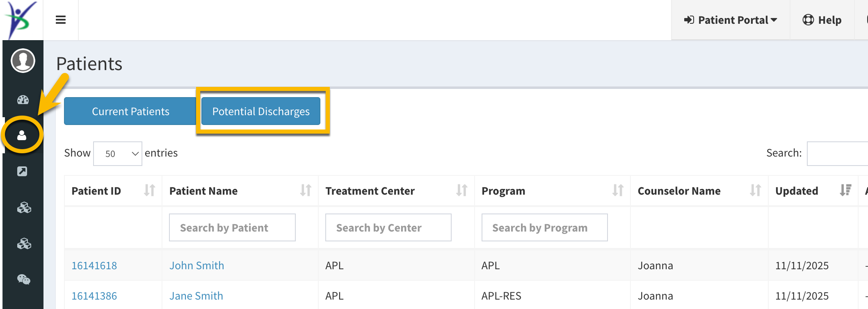The width and height of the screenshot is (868, 309).
Task: Open the user profile avatar
Action: click(23, 61)
